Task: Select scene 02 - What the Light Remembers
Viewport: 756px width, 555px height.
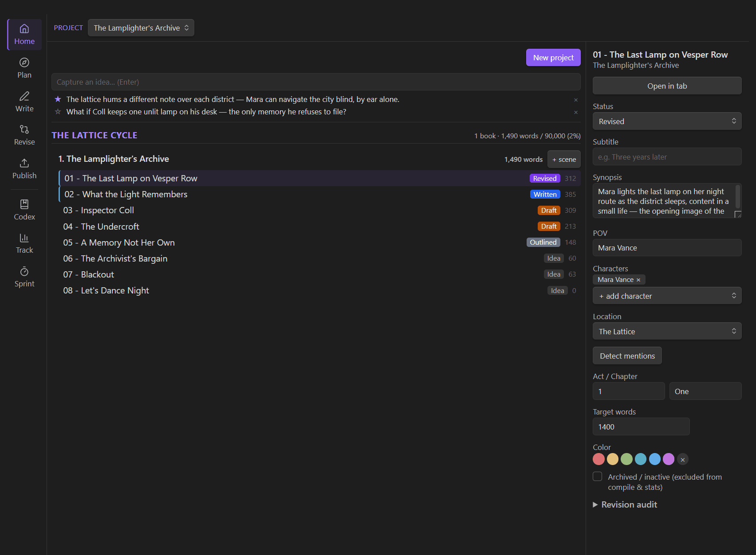Action: coord(319,194)
